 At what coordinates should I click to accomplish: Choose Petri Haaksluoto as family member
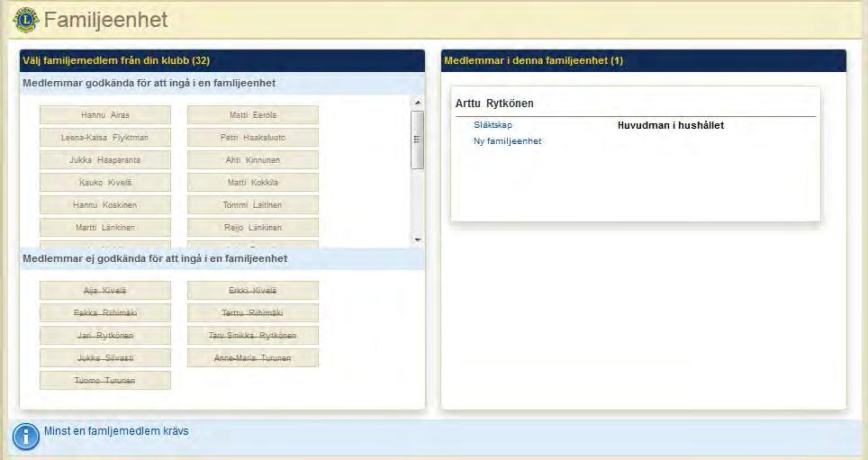coord(253,138)
